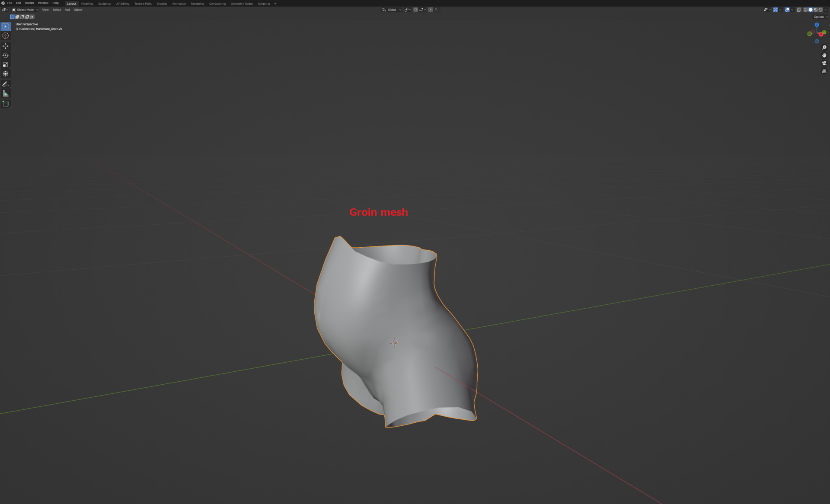
Task: Activate the Annotate tool
Action: tap(6, 84)
